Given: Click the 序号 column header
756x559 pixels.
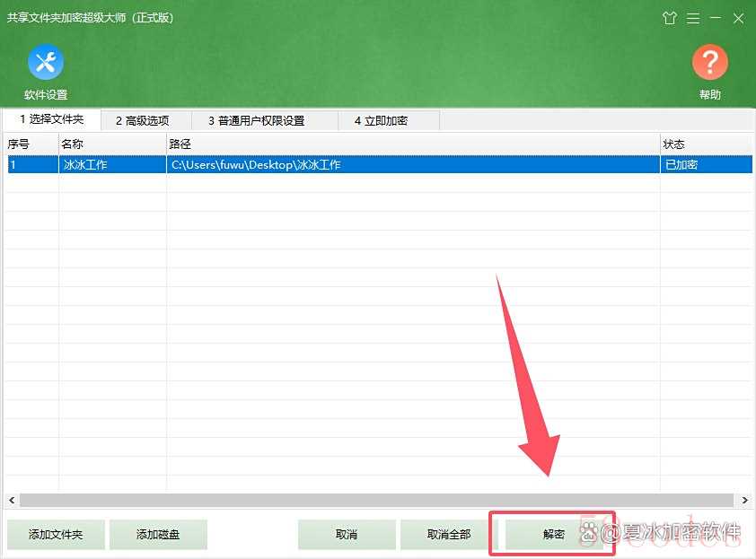Looking at the screenshot, I should (x=31, y=144).
